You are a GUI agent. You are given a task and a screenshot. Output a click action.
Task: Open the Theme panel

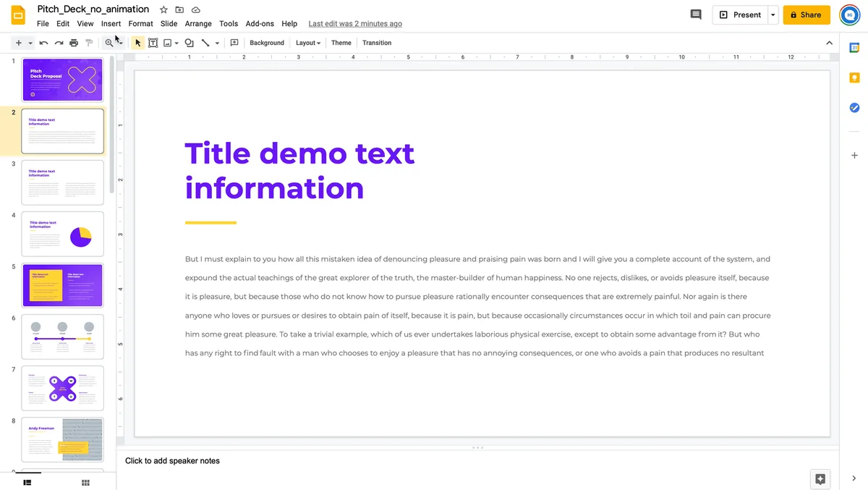tap(341, 43)
